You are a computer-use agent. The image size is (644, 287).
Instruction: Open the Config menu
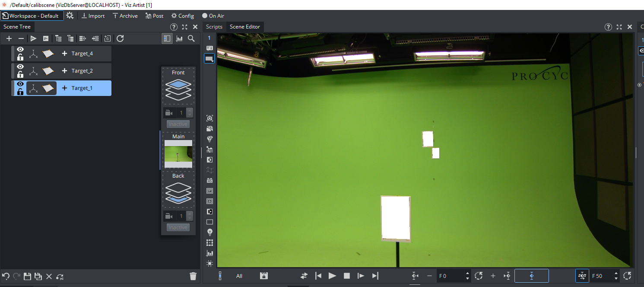point(183,16)
